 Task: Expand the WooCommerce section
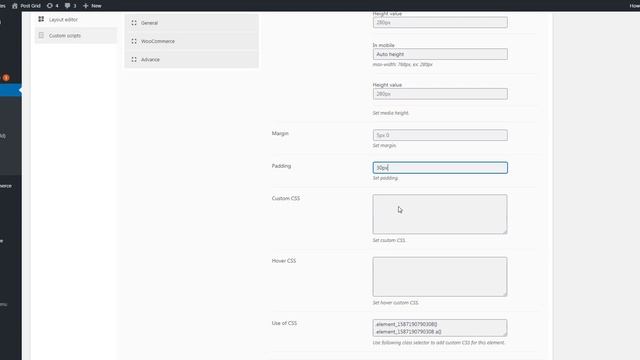[x=191, y=41]
